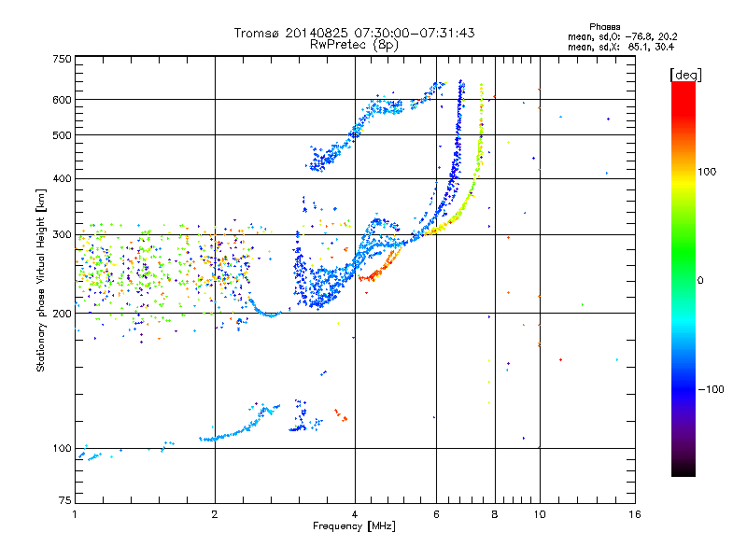This screenshot has height=560, width=747.
Task: Click the y-axis tick label '750'
Action: [x=62, y=60]
